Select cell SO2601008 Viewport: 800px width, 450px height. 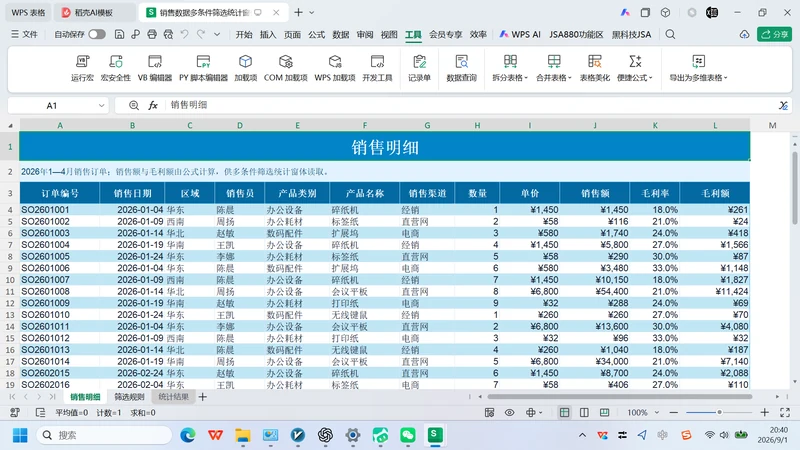click(x=60, y=291)
